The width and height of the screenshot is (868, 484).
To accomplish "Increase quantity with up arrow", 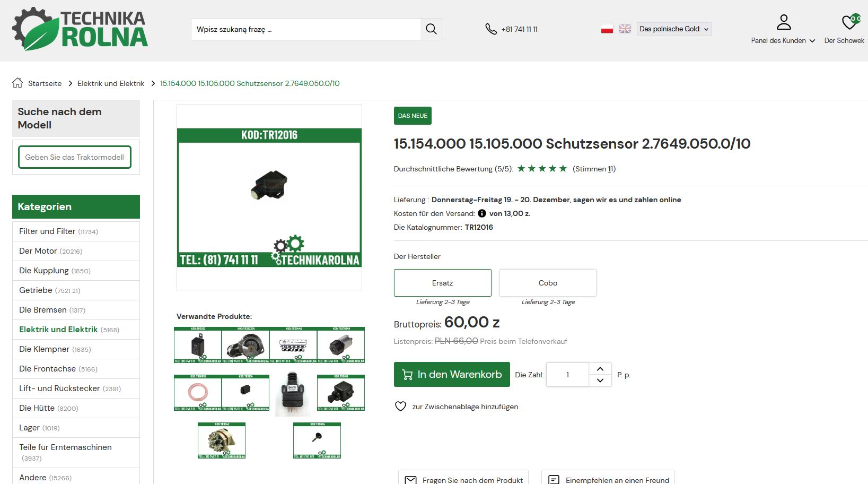I will click(600, 369).
